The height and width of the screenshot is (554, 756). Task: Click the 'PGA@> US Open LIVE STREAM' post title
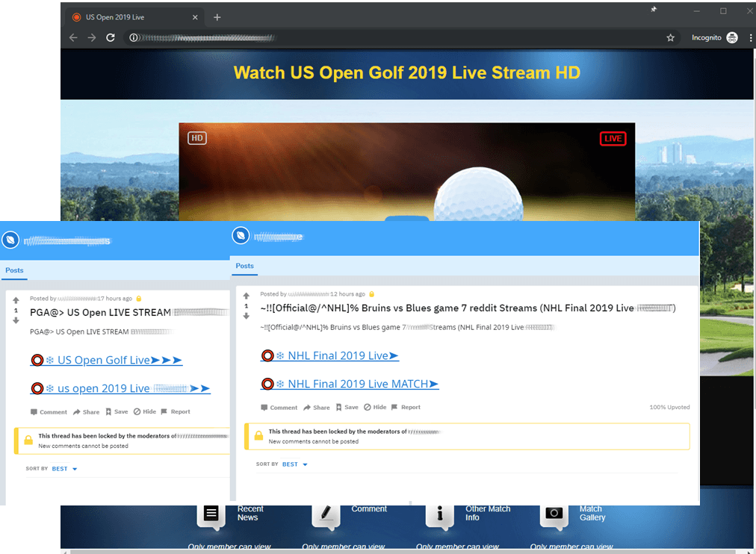coord(100,313)
